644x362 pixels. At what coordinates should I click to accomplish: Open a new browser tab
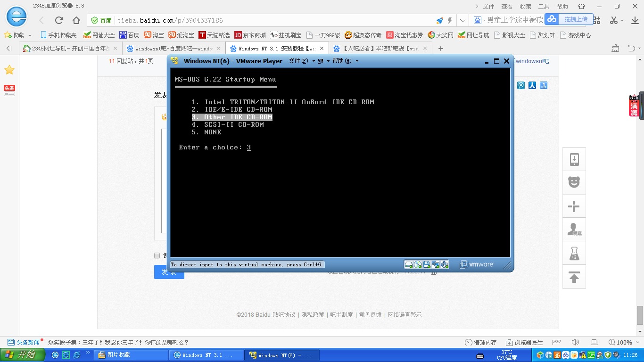pos(441,49)
